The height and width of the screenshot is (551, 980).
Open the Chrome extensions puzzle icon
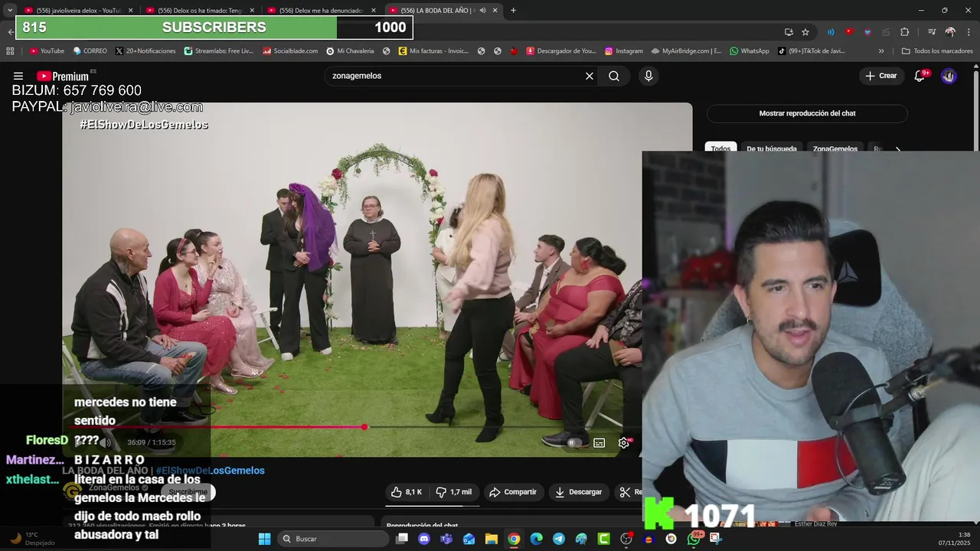pos(904,32)
